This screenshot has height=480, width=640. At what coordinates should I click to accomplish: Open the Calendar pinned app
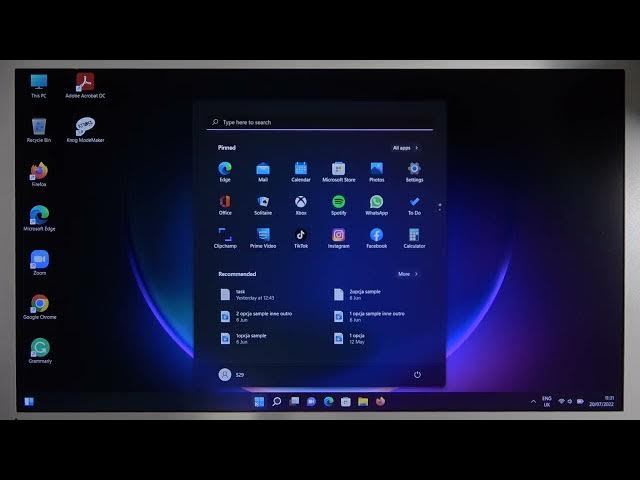coord(301,172)
